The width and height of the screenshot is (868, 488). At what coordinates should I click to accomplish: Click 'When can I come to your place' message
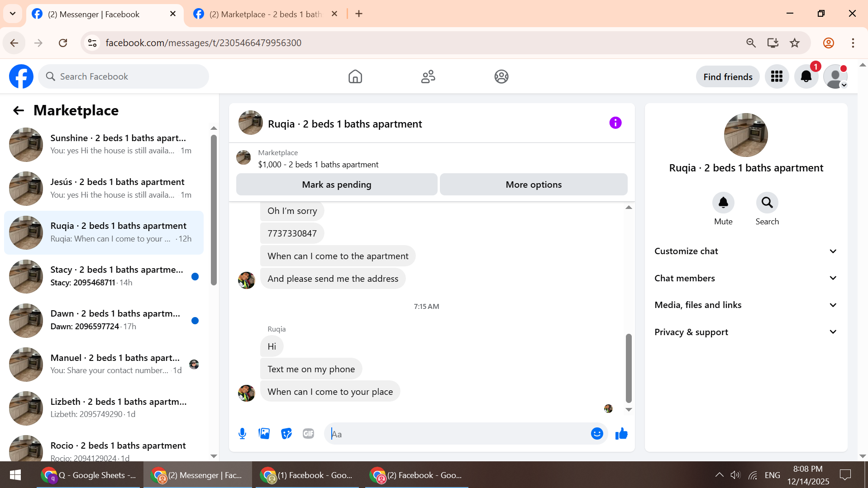point(330,392)
